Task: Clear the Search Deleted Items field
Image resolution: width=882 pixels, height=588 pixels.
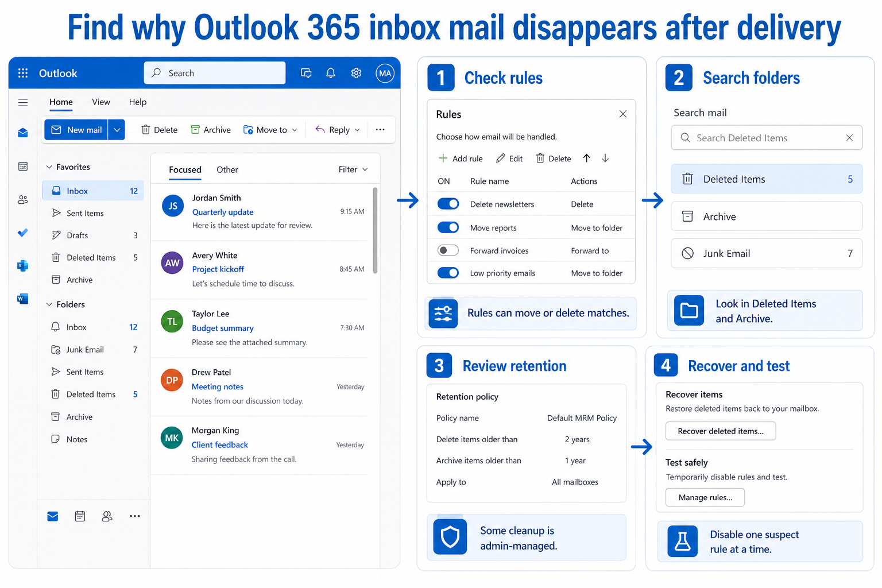Action: point(849,138)
